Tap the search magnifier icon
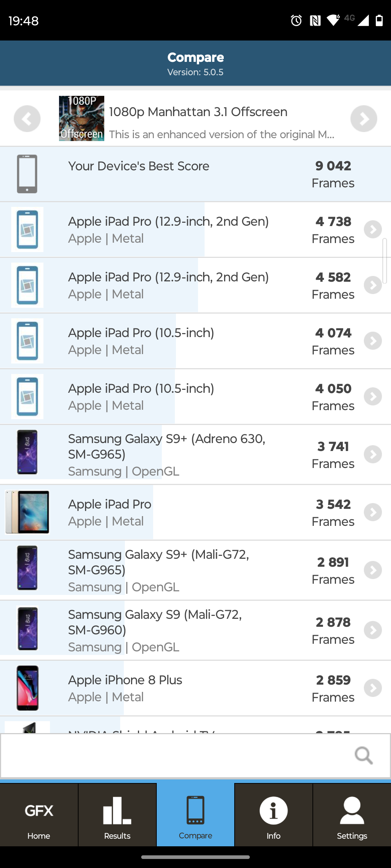 coord(363,756)
